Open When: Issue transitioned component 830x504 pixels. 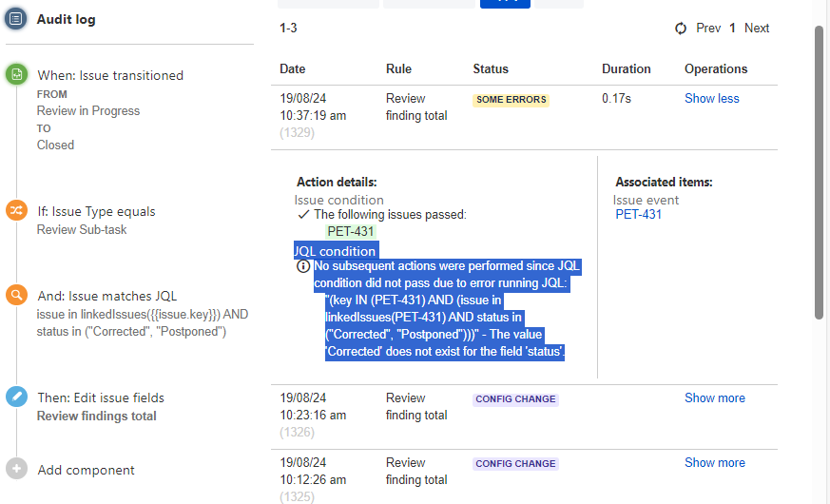(110, 75)
